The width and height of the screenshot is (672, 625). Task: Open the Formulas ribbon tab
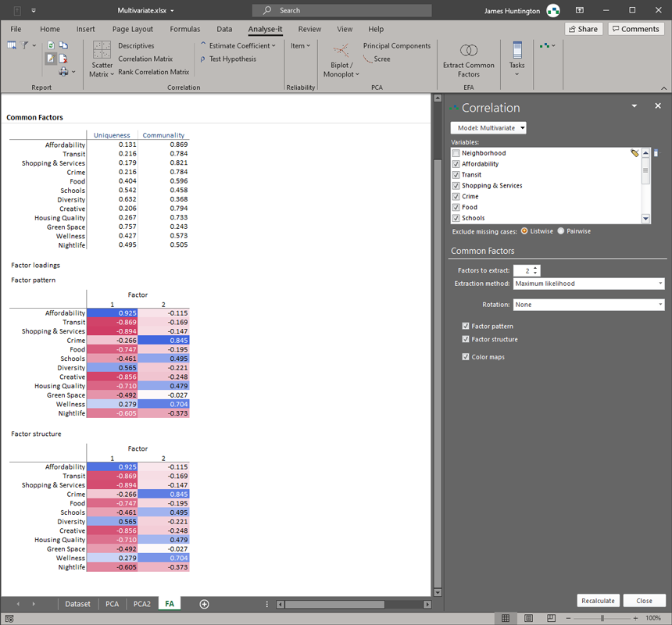[x=185, y=29]
